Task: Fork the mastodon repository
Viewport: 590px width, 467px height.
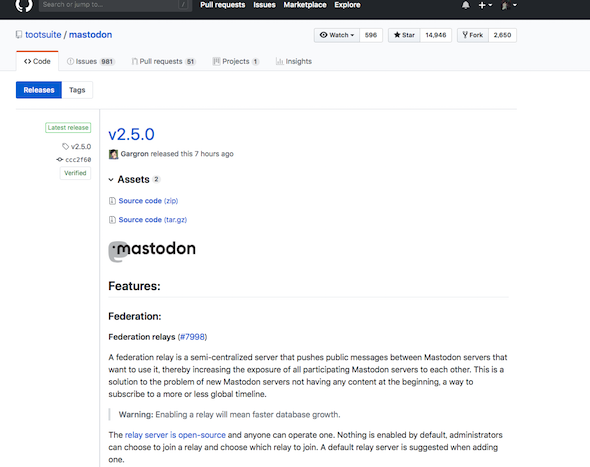Action: point(473,35)
